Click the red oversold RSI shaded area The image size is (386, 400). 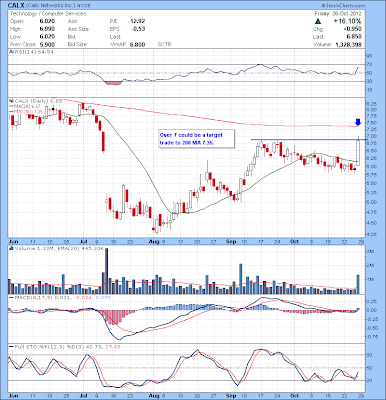coord(114,82)
